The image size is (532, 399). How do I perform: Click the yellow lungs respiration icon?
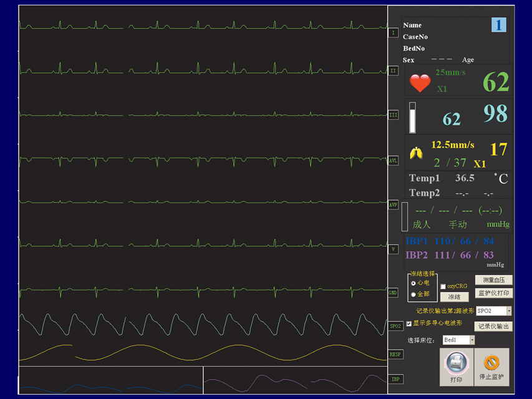point(415,152)
